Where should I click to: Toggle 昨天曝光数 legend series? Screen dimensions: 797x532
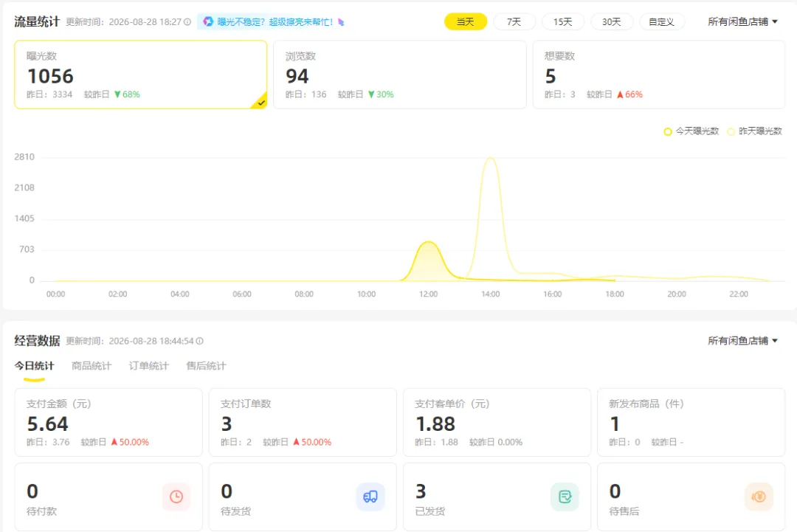[x=754, y=131]
